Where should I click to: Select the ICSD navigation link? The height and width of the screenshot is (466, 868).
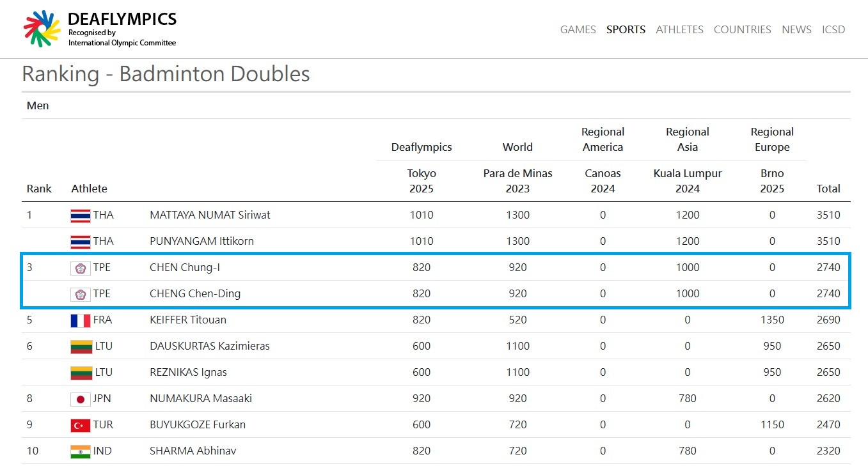833,29
